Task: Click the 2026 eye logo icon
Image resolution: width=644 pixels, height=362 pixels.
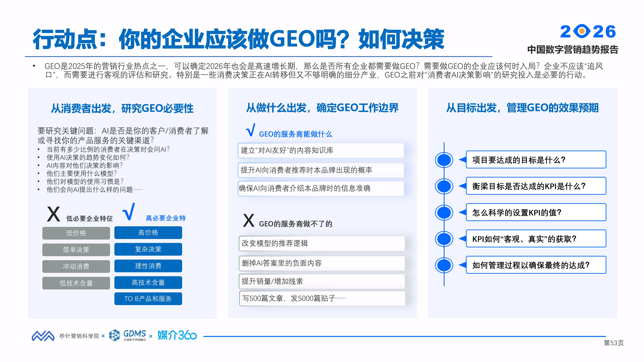Action: pos(582,31)
